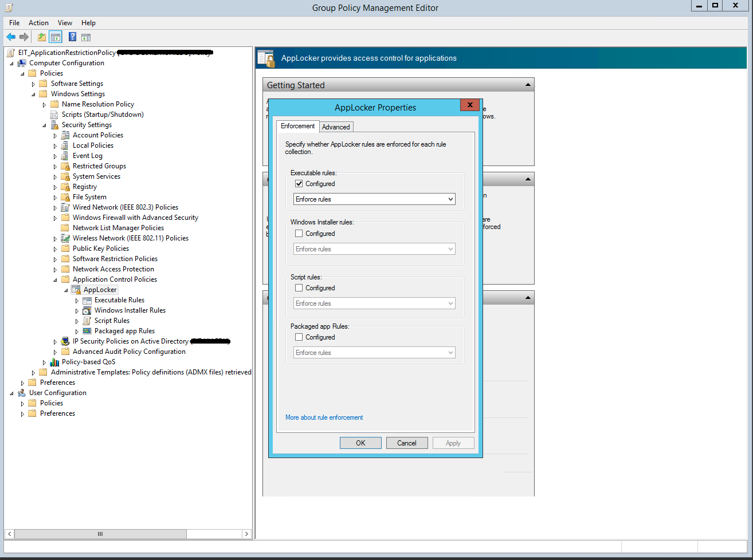Select Software Restriction Policies tree item
This screenshot has width=753, height=560.
pyautogui.click(x=115, y=259)
